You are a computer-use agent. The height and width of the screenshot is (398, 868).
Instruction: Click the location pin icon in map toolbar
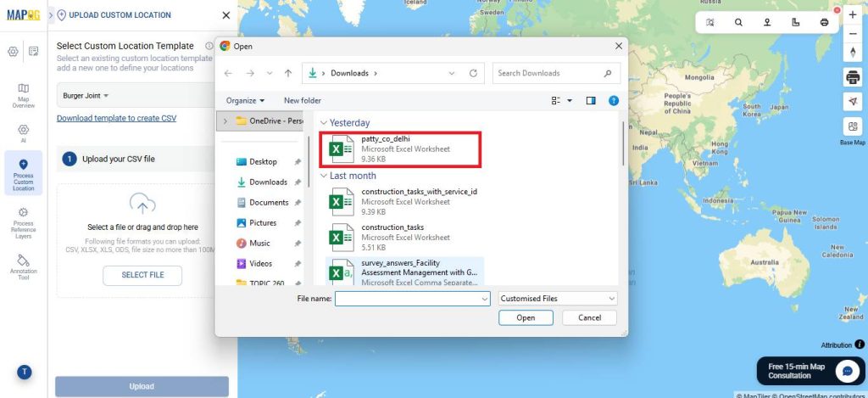pyautogui.click(x=767, y=22)
